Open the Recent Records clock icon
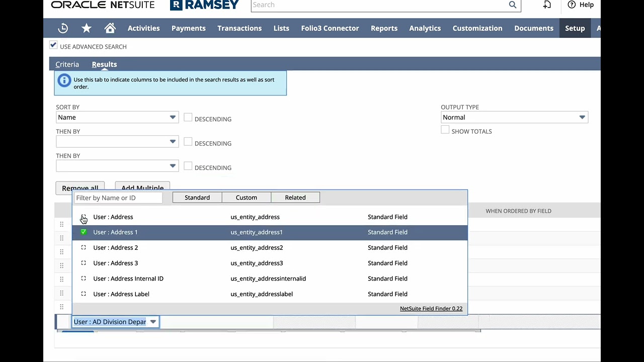Viewport: 644px width, 362px height. point(63,28)
